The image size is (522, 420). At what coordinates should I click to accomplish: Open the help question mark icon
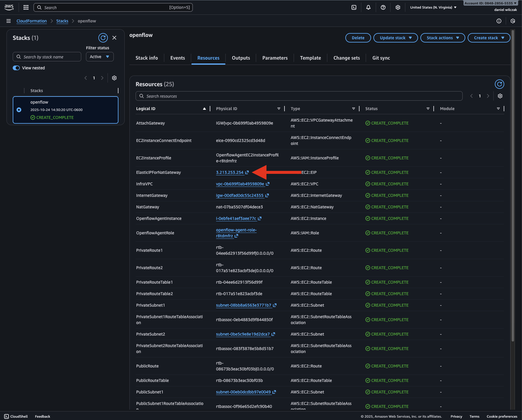pos(383,7)
